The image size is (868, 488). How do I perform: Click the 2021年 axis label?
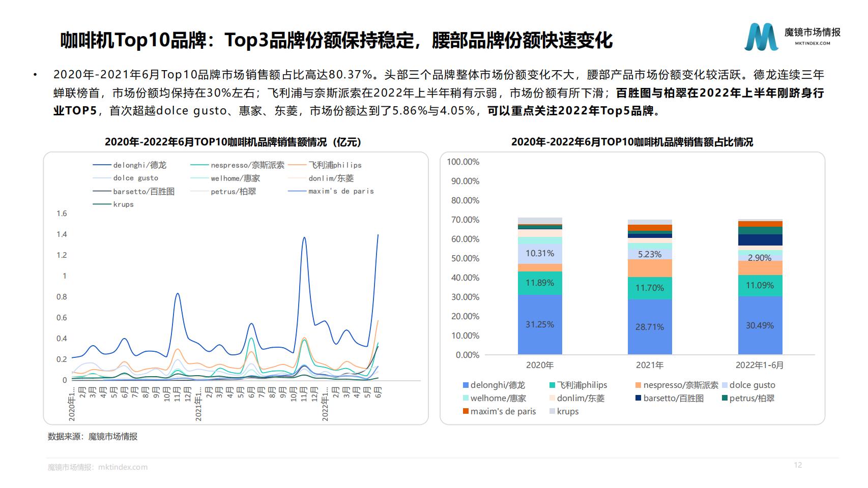point(650,365)
